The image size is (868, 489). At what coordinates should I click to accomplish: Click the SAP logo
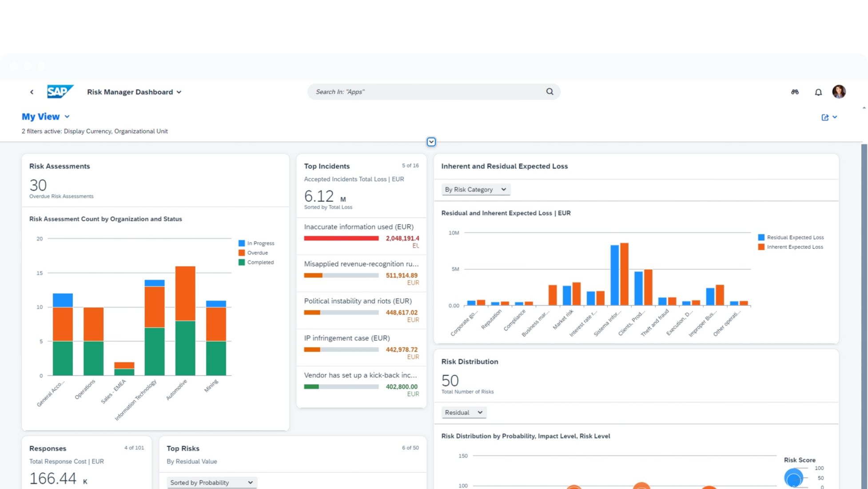coord(60,92)
